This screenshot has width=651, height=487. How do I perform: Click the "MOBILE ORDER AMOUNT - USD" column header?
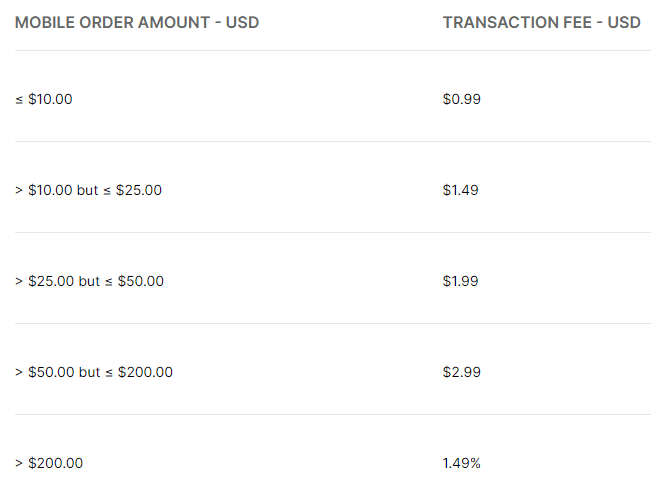point(137,22)
